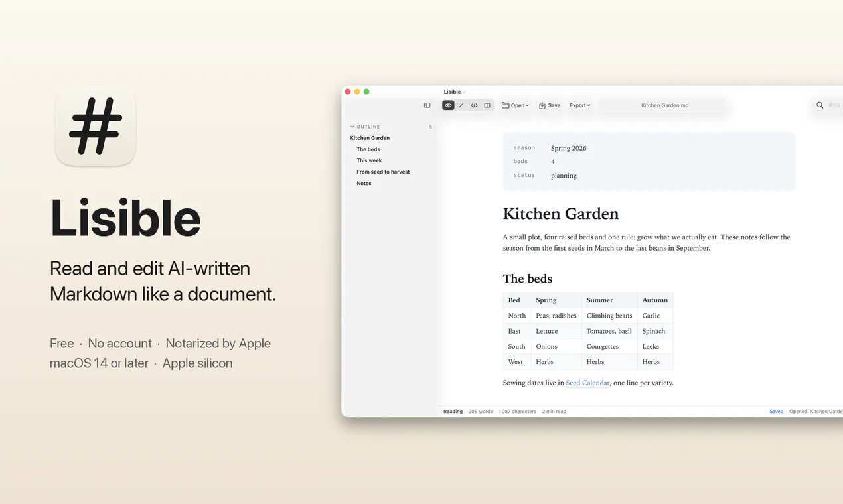Image resolution: width=843 pixels, height=504 pixels.
Task: Jump to The beds in outline
Action: click(x=368, y=149)
